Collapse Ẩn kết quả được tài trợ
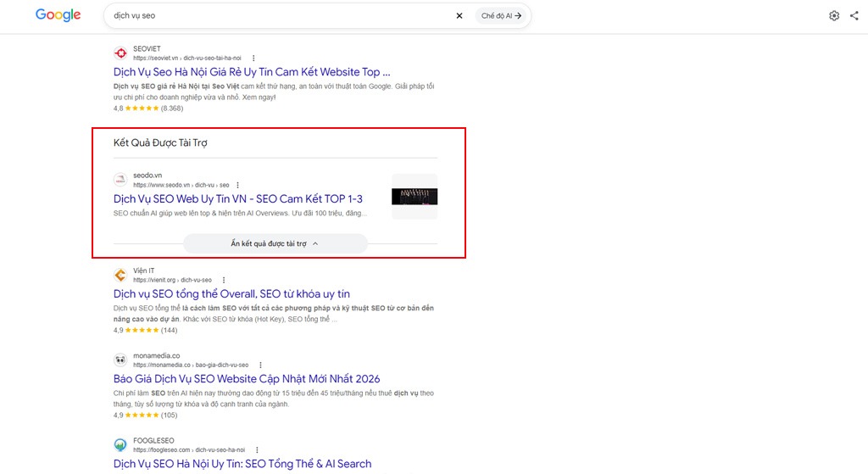 [275, 243]
